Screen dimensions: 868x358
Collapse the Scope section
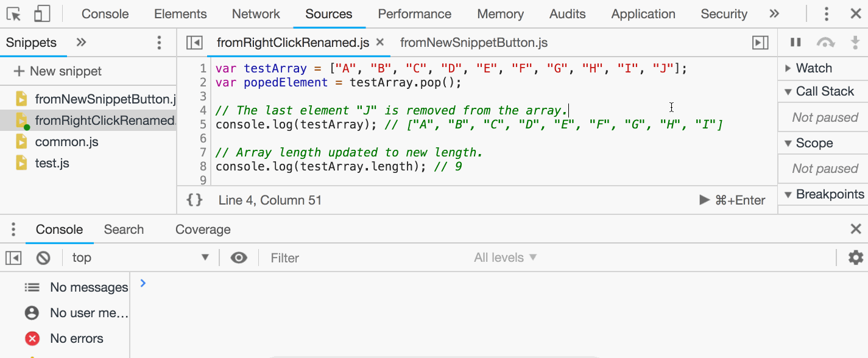pyautogui.click(x=788, y=143)
